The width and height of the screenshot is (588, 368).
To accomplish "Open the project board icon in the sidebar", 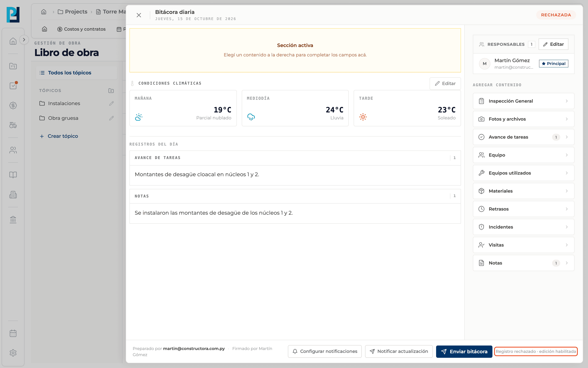I will click(x=13, y=66).
